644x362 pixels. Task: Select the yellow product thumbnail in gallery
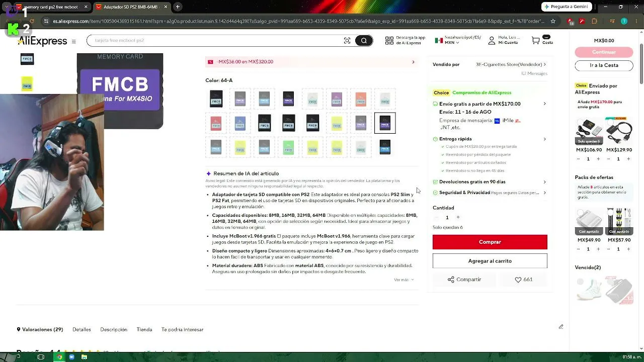pos(27,84)
